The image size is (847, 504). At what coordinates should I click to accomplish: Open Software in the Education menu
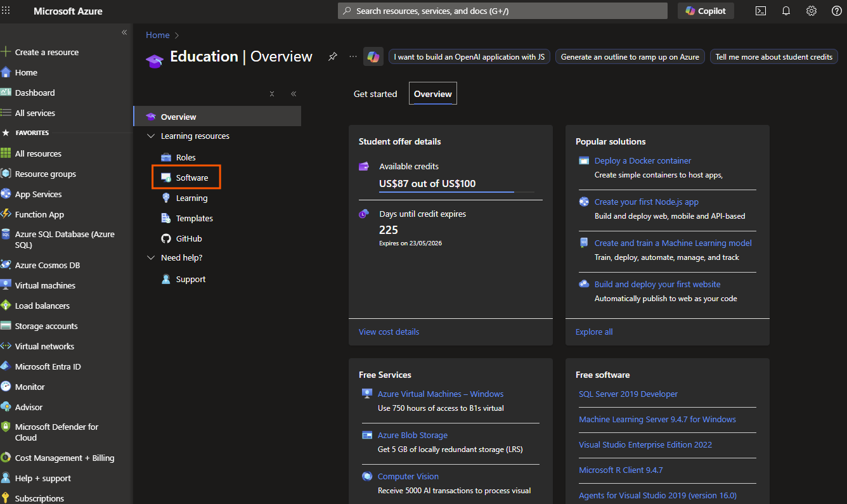pyautogui.click(x=192, y=178)
